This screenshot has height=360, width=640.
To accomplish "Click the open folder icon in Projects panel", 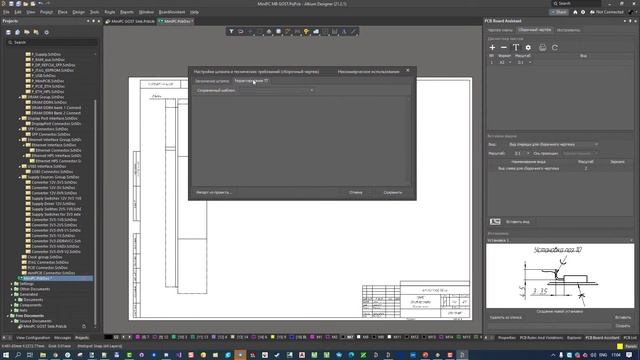I will click(27, 32).
